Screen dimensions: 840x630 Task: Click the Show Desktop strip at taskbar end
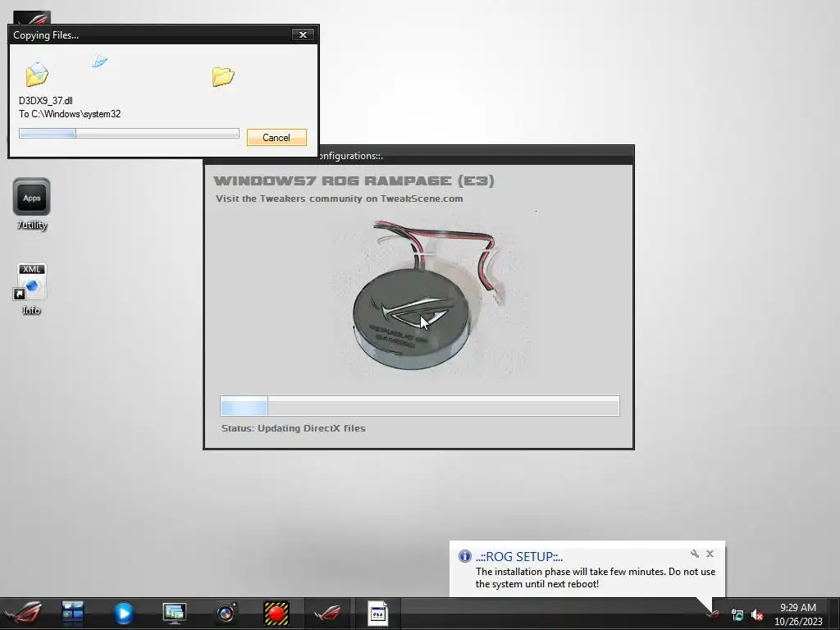pyautogui.click(x=833, y=614)
